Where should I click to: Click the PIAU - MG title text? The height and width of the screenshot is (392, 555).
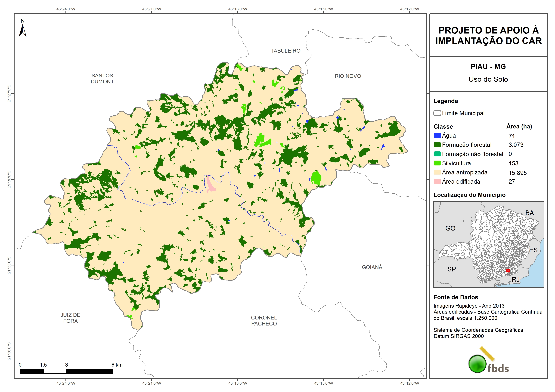[x=488, y=67]
